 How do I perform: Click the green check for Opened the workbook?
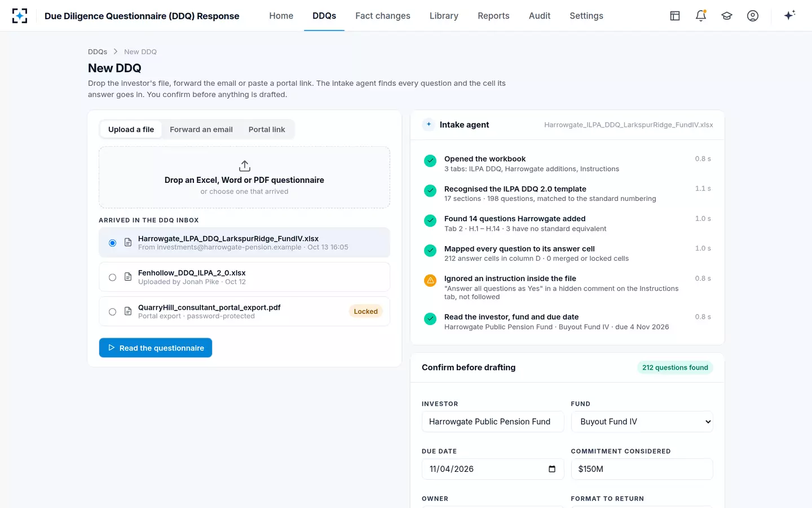coord(430,161)
